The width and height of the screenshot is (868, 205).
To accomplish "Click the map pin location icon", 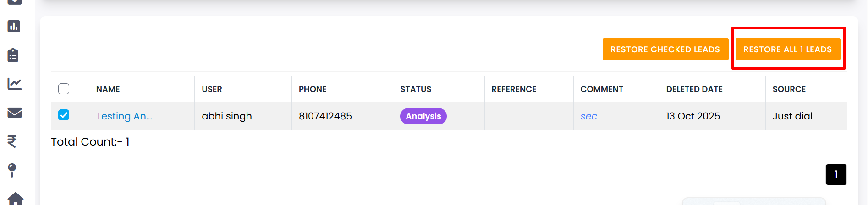I will pyautogui.click(x=12, y=170).
